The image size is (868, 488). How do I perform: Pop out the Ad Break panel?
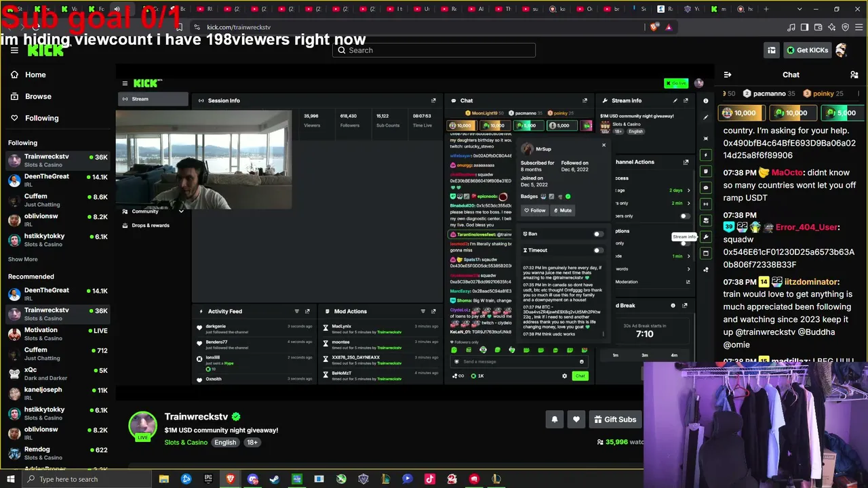685,306
